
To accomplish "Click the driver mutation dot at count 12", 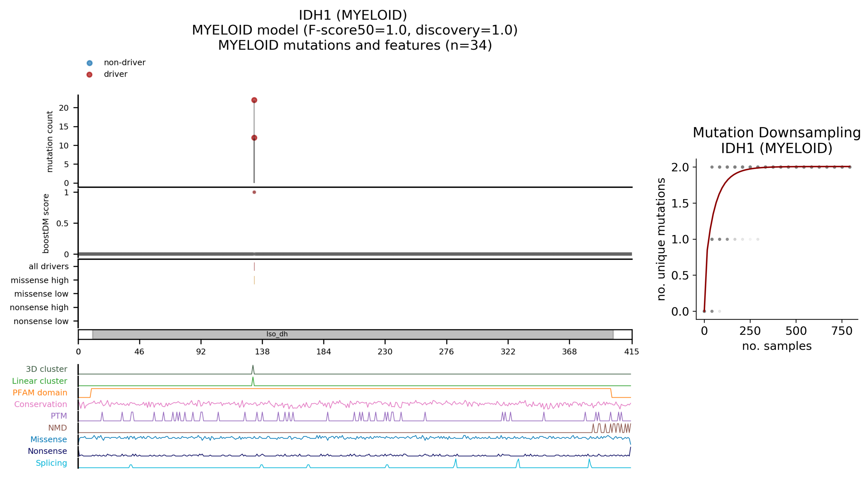I will pyautogui.click(x=254, y=138).
